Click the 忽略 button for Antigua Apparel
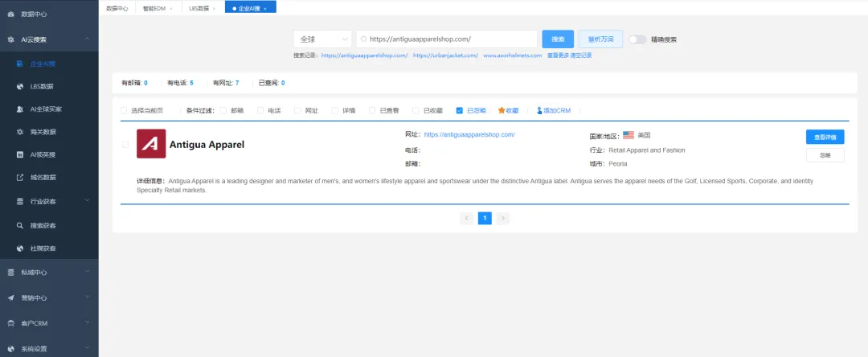This screenshot has height=357, width=868. (x=825, y=155)
